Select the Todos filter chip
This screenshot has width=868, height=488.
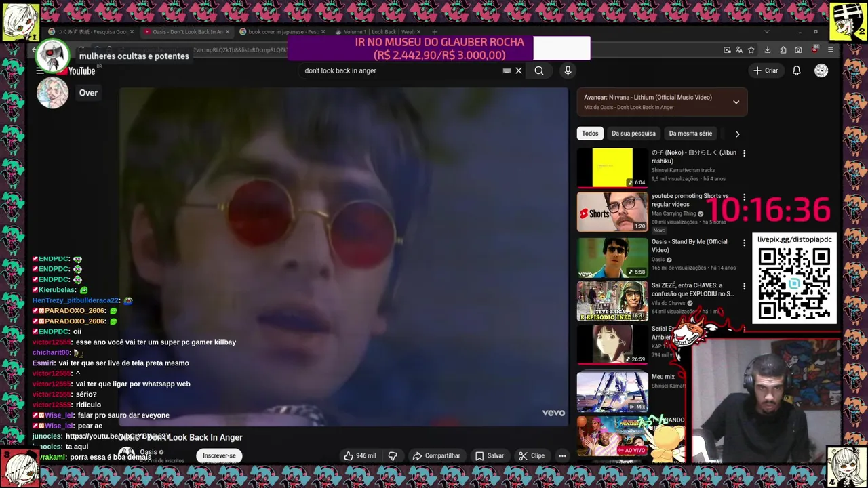pyautogui.click(x=590, y=134)
